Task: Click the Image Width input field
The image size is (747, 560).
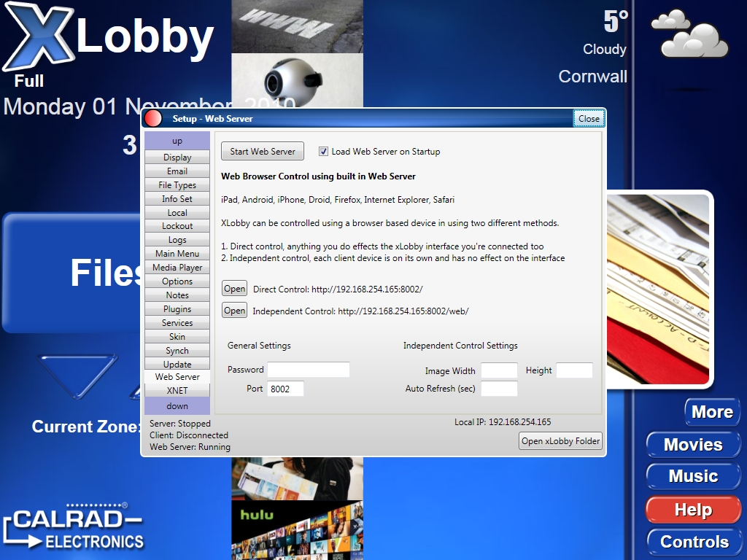Action: click(499, 370)
